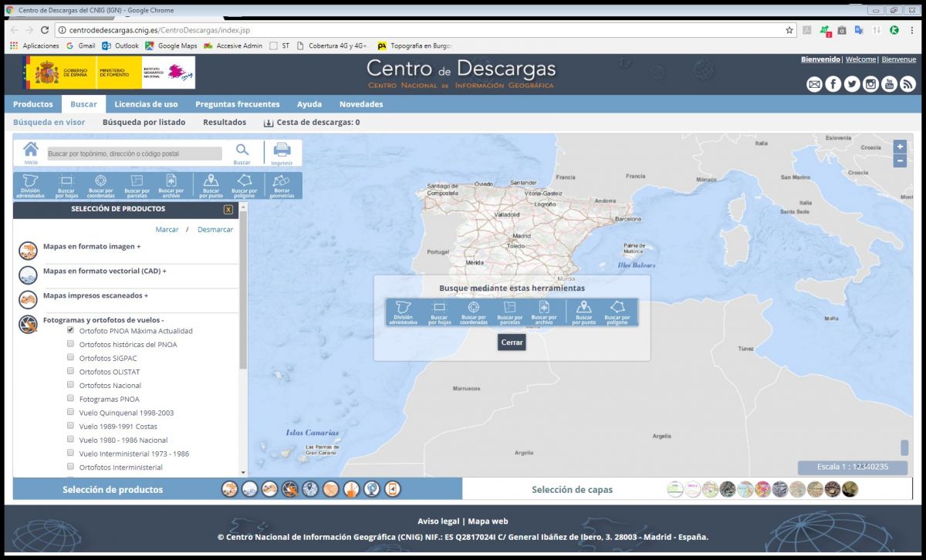
Task: Select Buscar por archivo in the left panel toolbar
Action: point(171,185)
